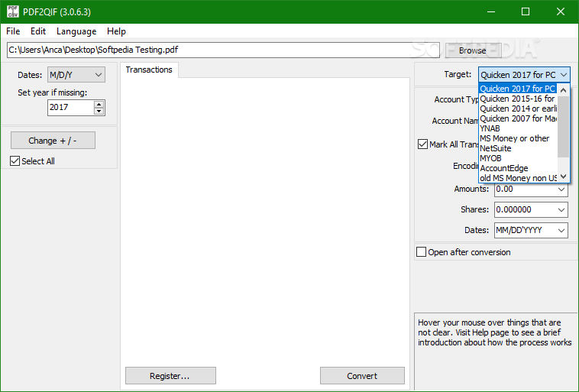
Task: Click target list scrollbar up arrow
Action: [x=564, y=89]
